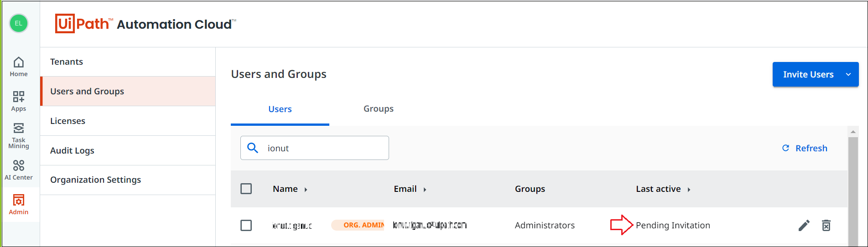Screen dimensions: 868x247
Task: Open the EL user avatar menu
Action: (x=19, y=23)
